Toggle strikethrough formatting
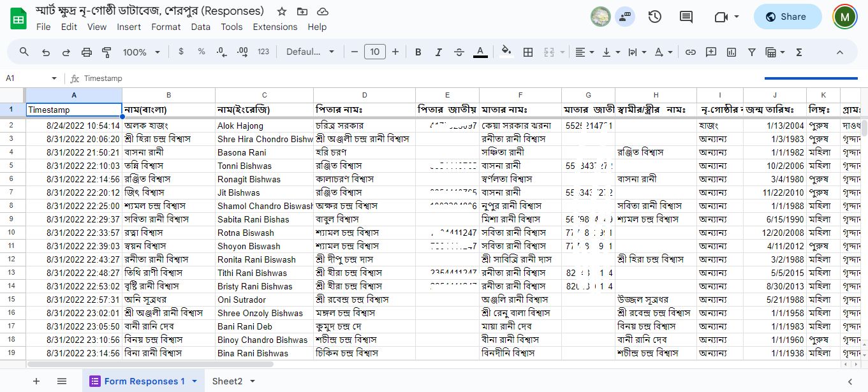 click(459, 52)
